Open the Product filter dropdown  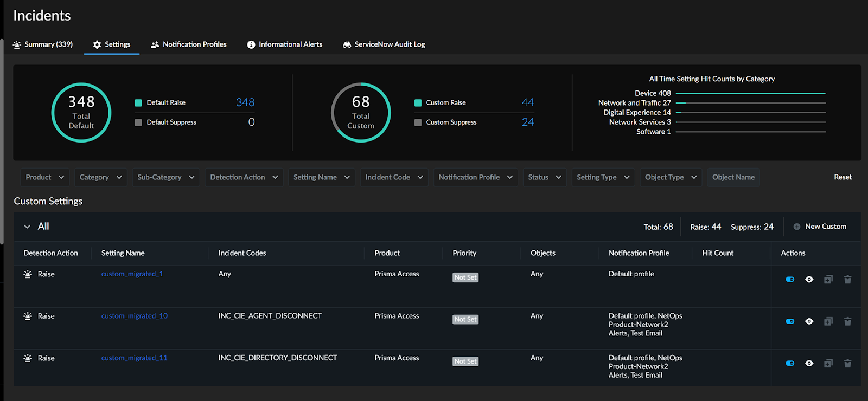click(45, 177)
